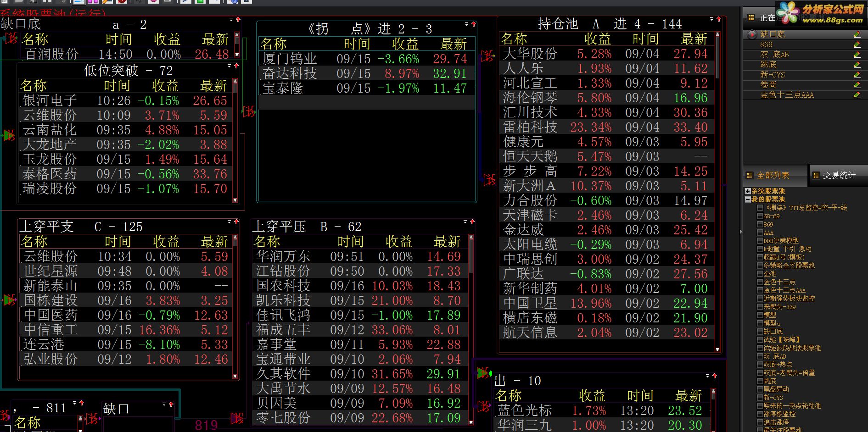This screenshot has height=432, width=868.
Task: Click the red up-arrow on 缺口底 a-2 panel
Action: pyautogui.click(x=238, y=20)
